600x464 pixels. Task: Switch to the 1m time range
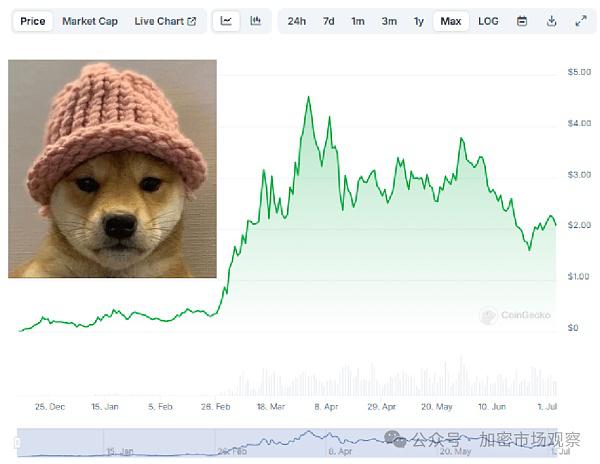point(358,21)
